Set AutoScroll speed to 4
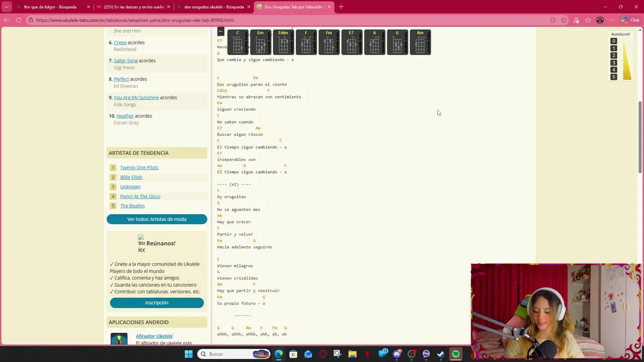The image size is (644, 362). [x=613, y=70]
